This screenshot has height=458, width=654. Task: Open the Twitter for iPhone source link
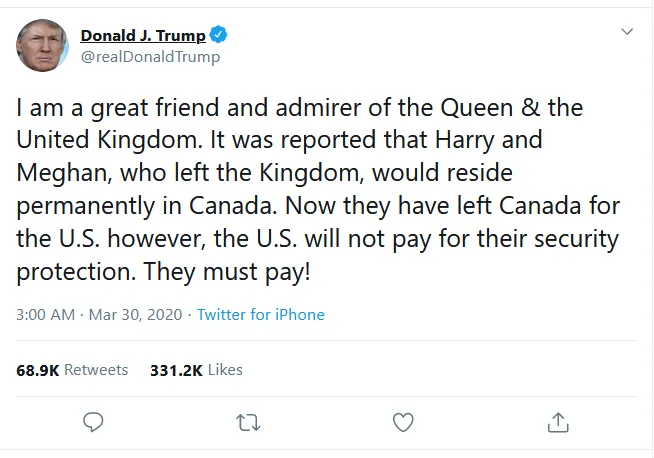(x=261, y=315)
